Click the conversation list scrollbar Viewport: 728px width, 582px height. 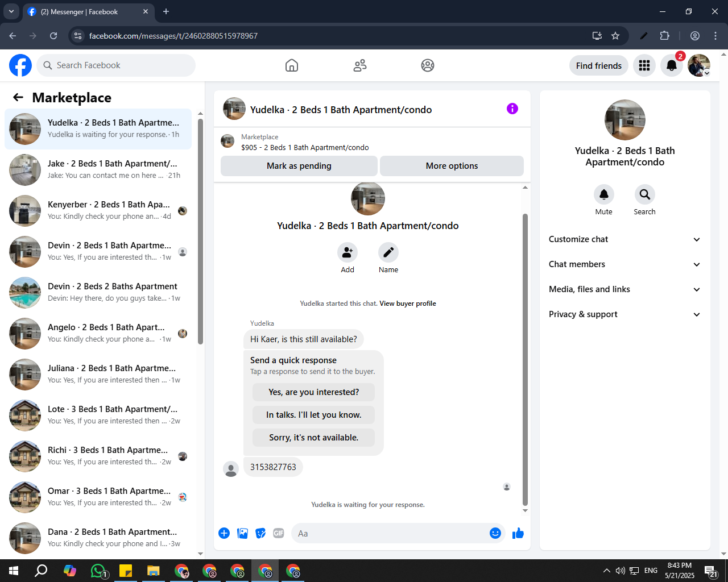(200, 231)
